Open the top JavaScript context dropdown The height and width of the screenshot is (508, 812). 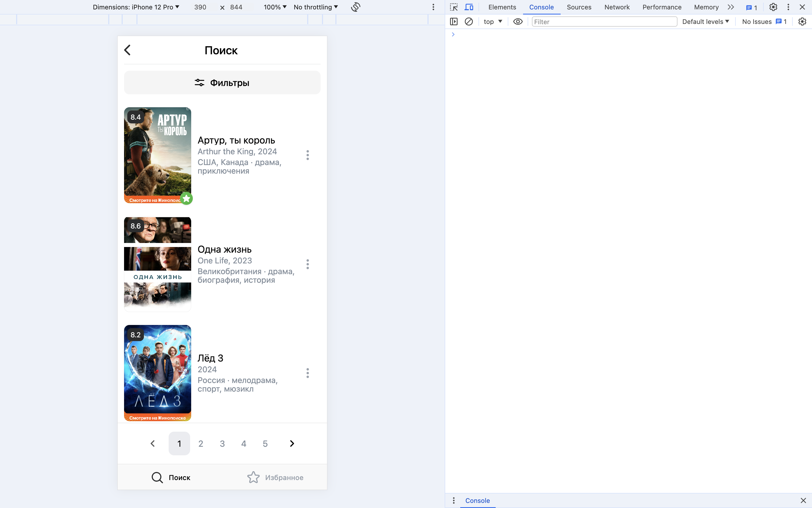492,22
